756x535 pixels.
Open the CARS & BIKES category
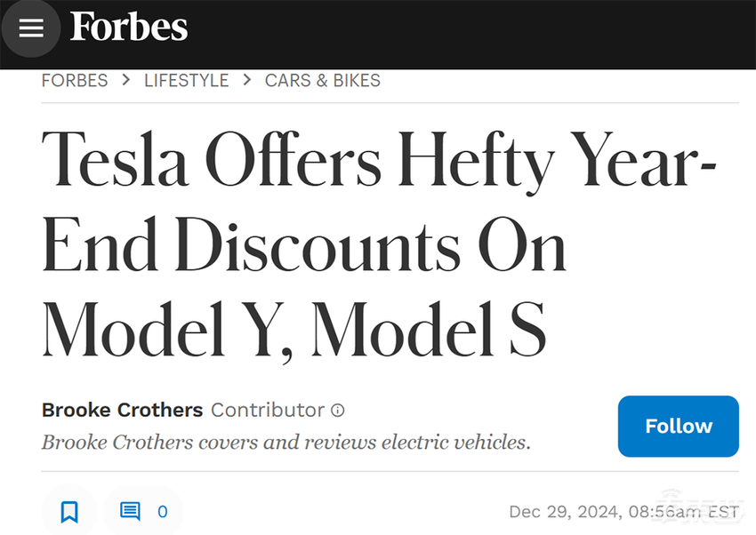322,80
